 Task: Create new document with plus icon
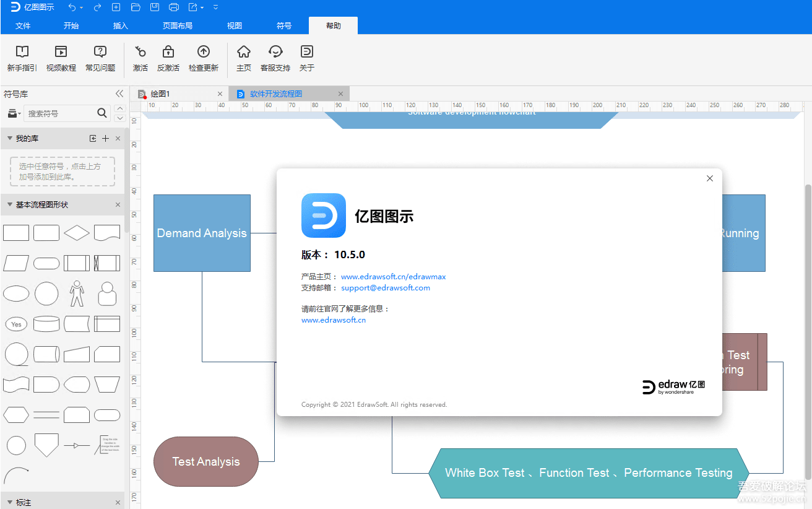pyautogui.click(x=116, y=7)
